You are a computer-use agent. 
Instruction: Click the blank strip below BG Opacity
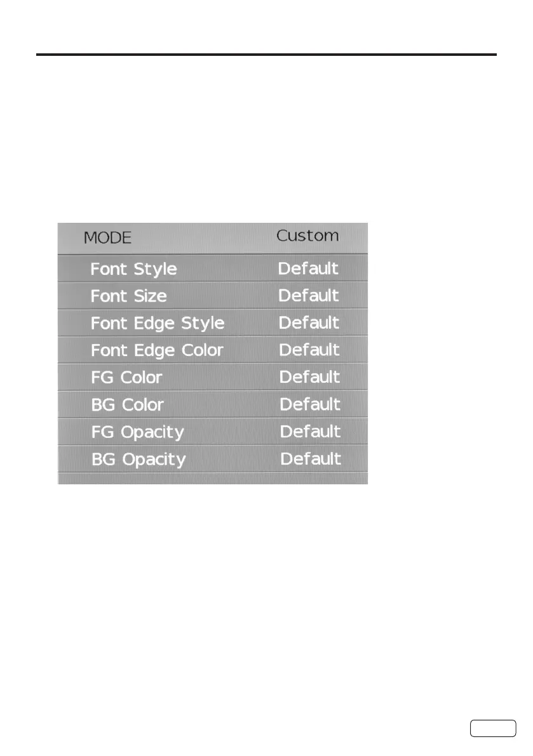pyautogui.click(x=213, y=478)
